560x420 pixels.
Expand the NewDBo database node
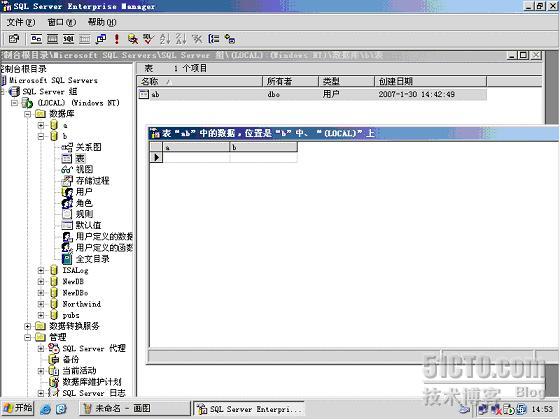41,293
